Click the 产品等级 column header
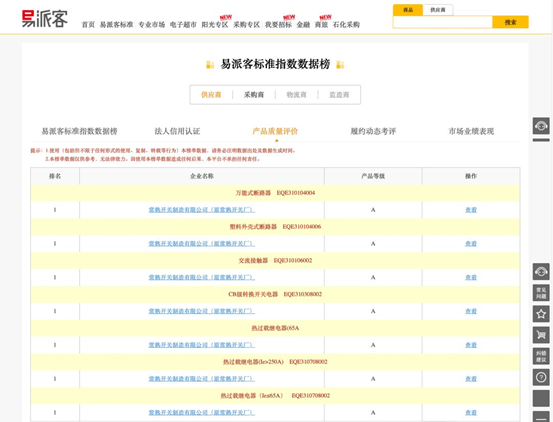This screenshot has height=422, width=553. tap(373, 176)
